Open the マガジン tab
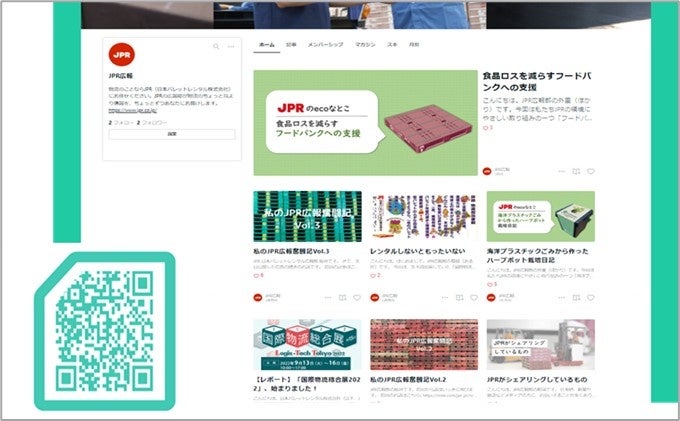680x421 pixels. pos(365,45)
